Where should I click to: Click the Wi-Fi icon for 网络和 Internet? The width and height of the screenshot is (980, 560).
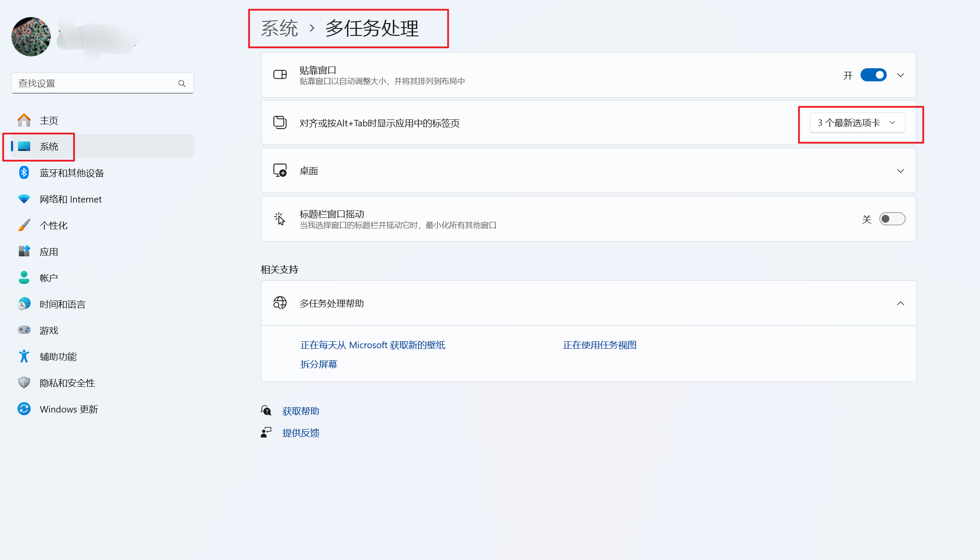pyautogui.click(x=24, y=199)
